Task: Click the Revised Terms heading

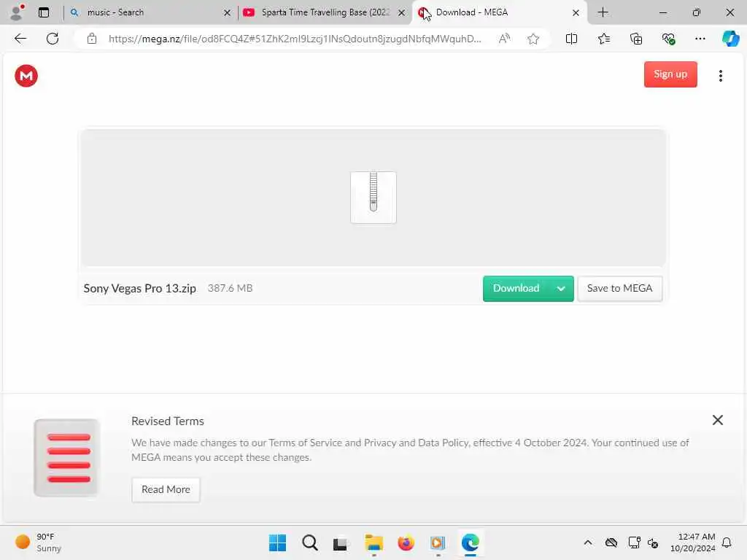Action: click(x=168, y=421)
